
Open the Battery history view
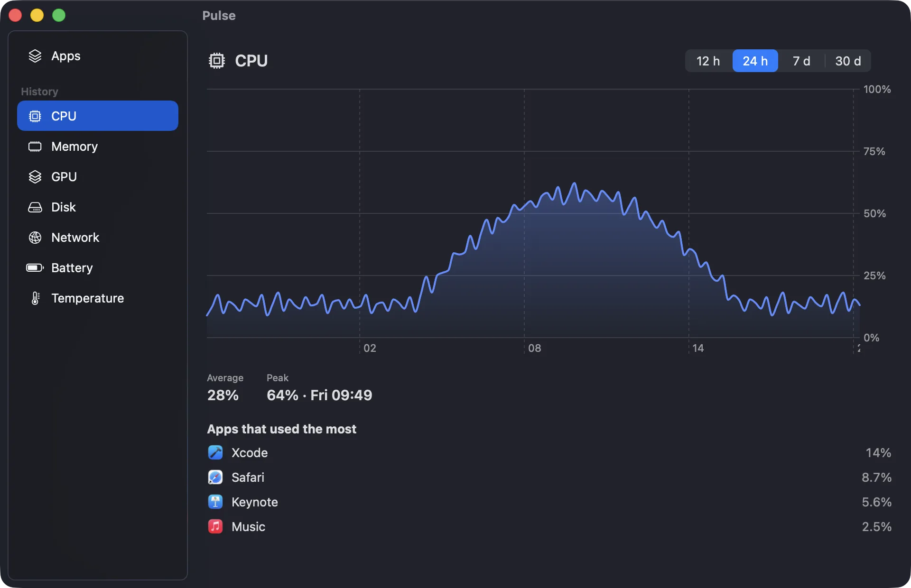(98, 268)
